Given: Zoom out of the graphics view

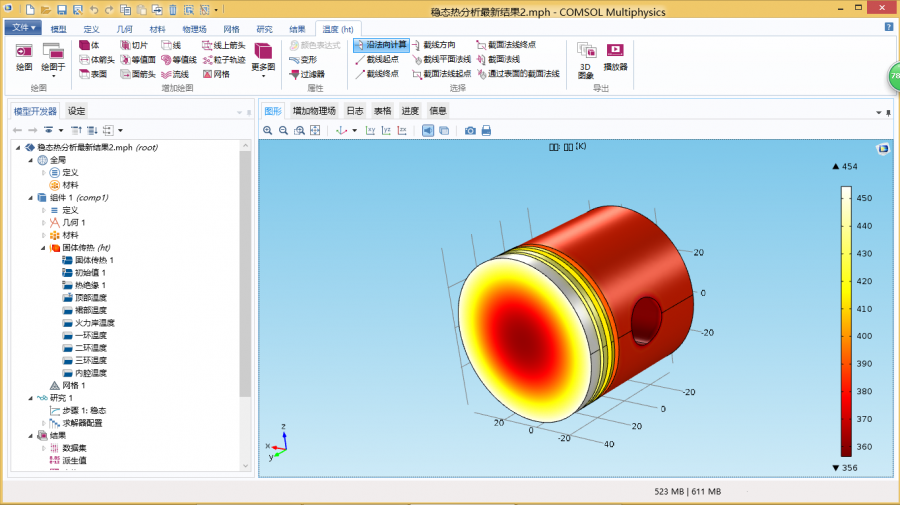Looking at the screenshot, I should click(x=284, y=131).
